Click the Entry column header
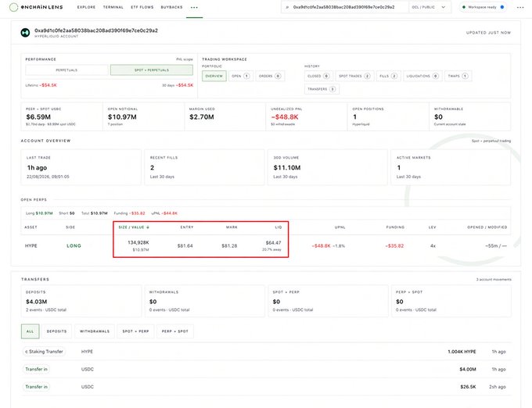Image resolution: width=532 pixels, height=408 pixels. click(x=187, y=227)
